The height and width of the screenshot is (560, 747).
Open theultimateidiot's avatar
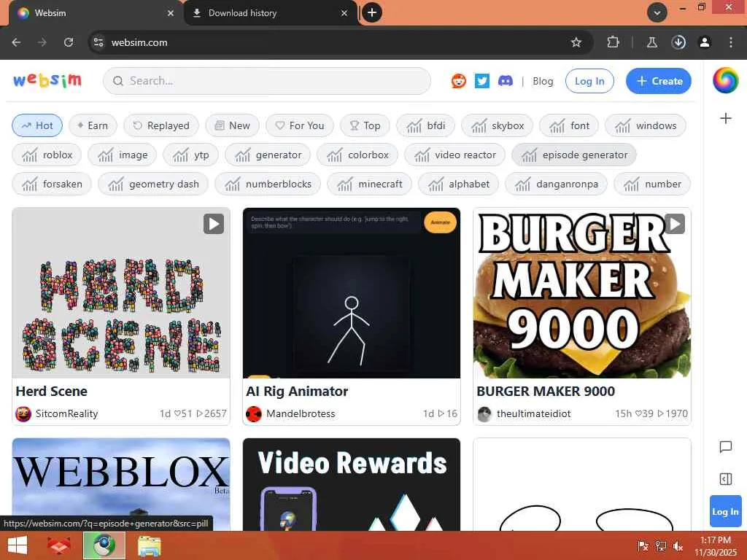tap(484, 413)
